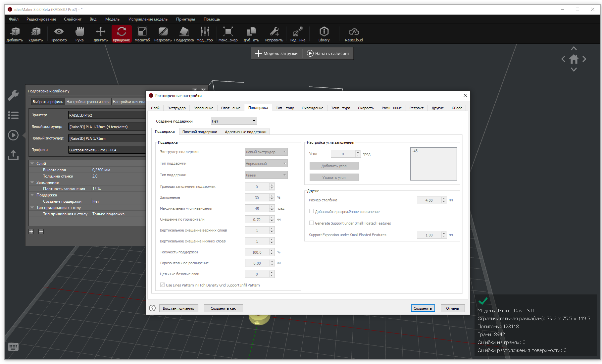Image resolution: width=602 pixels, height=364 pixels.
Task: Open the Принтер RAISE3D Pro2 combo box
Action: pos(107,115)
